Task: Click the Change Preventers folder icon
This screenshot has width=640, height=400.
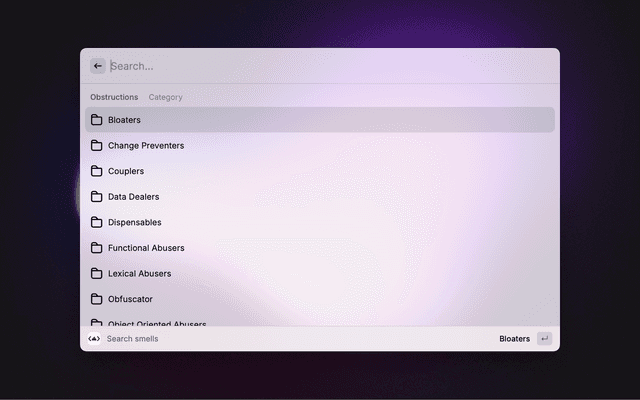Action: tap(97, 145)
